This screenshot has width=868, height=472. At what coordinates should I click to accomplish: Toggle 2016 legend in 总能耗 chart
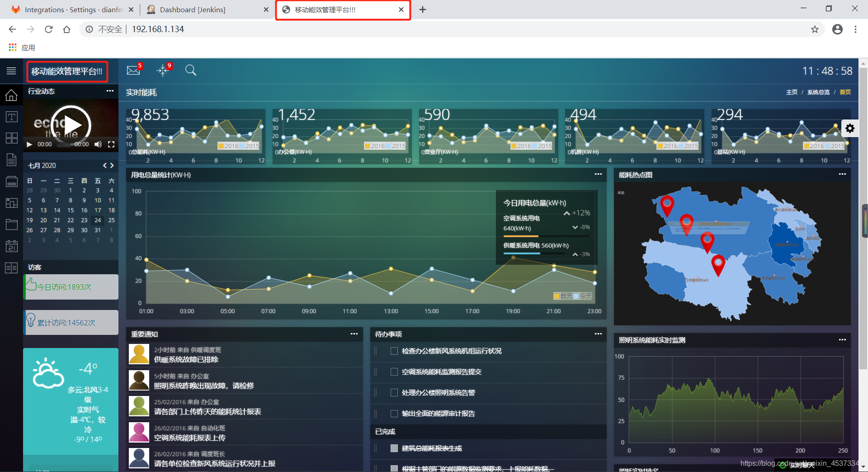coord(228,146)
